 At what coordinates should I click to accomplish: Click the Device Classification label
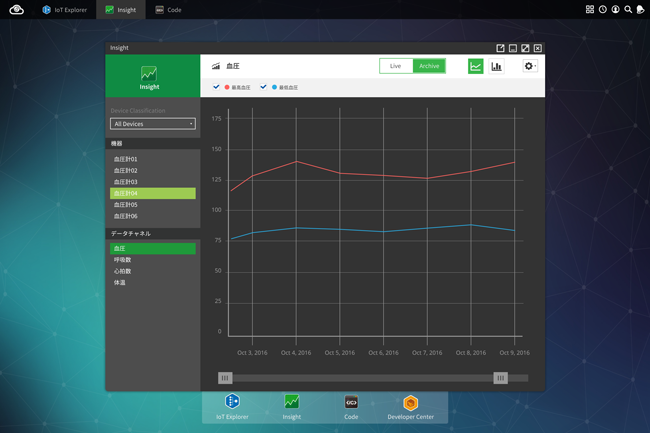tap(138, 111)
